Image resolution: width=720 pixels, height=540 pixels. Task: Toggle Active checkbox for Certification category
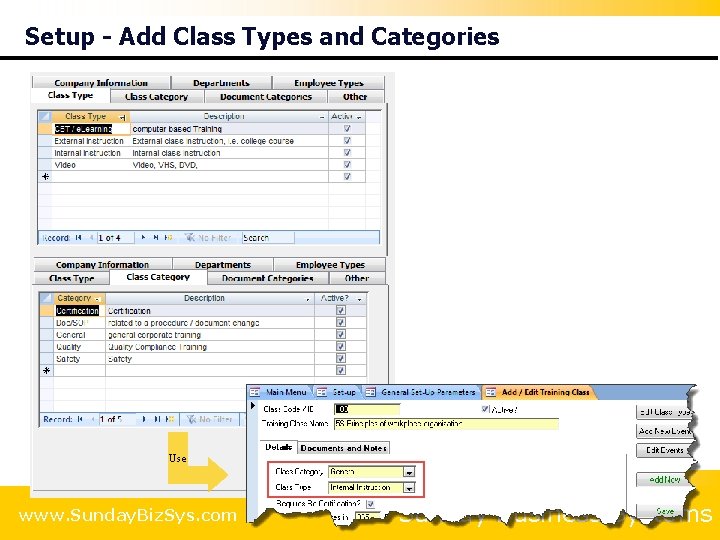pos(341,310)
